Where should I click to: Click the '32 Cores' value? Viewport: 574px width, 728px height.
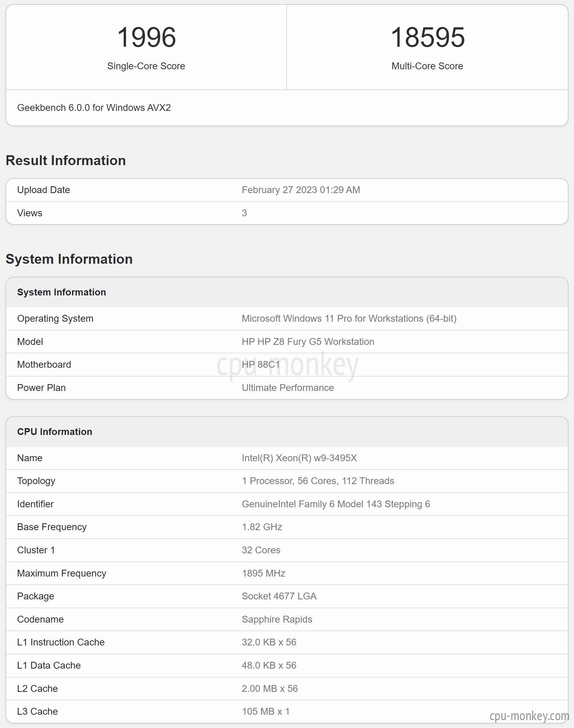(x=261, y=550)
